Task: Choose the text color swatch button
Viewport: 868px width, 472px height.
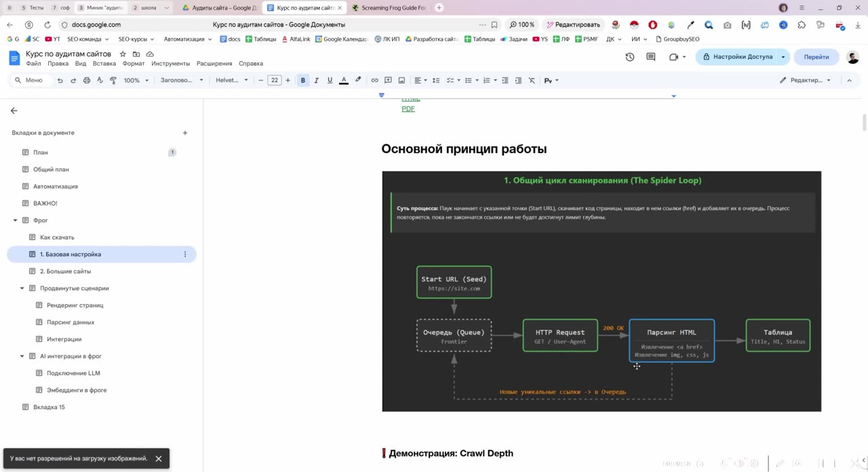Action: pos(344,80)
